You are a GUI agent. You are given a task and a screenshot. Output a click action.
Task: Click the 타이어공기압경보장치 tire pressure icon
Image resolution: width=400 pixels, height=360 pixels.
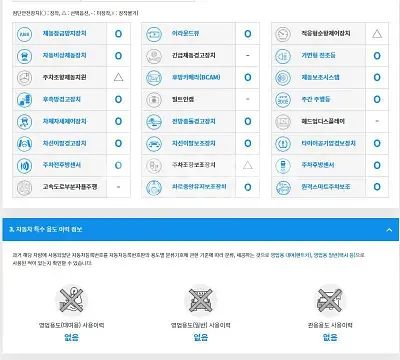[x=283, y=144]
